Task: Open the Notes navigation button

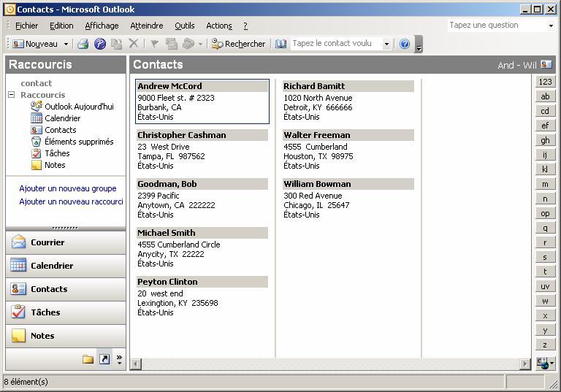Action: coord(66,336)
